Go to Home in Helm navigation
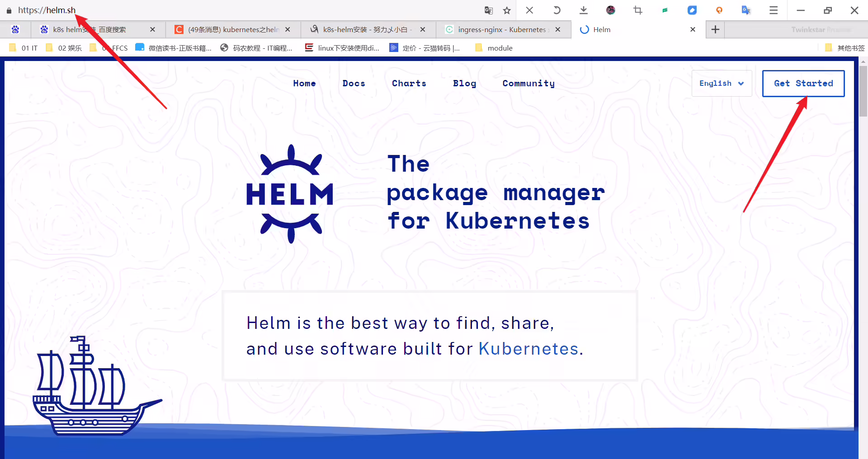Image resolution: width=868 pixels, height=459 pixels. pos(304,84)
